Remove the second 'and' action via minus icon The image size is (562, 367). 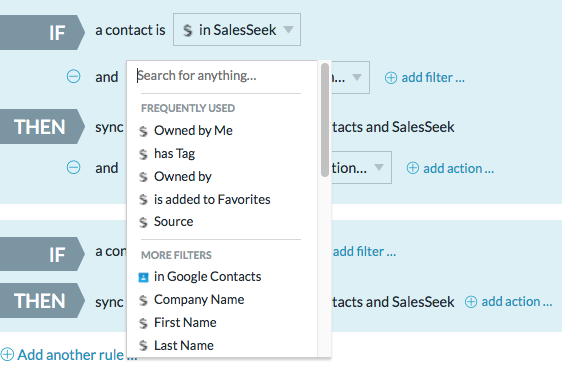pyautogui.click(x=73, y=167)
